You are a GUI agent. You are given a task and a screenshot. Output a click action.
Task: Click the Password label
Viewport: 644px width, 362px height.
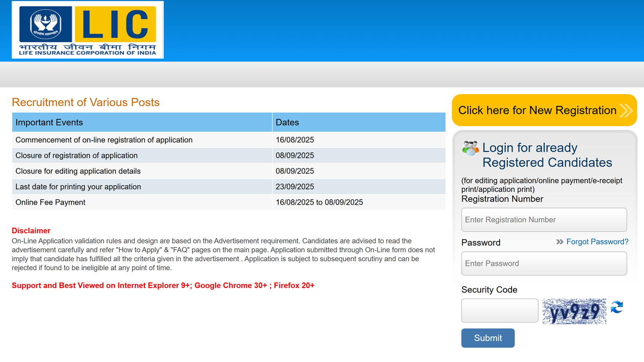pos(481,243)
